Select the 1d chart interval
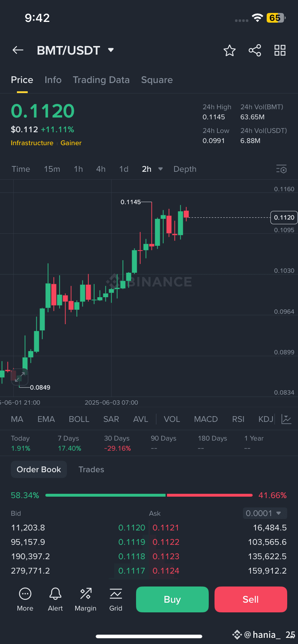The height and width of the screenshot is (644, 298). pyautogui.click(x=124, y=169)
